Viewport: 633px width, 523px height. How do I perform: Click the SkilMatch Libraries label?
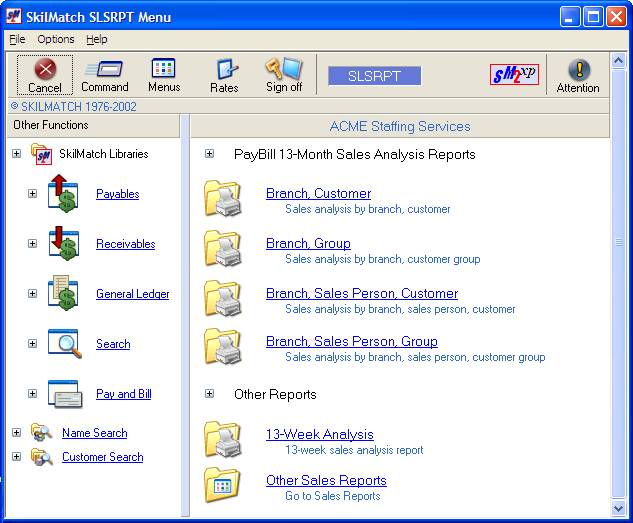[x=104, y=154]
